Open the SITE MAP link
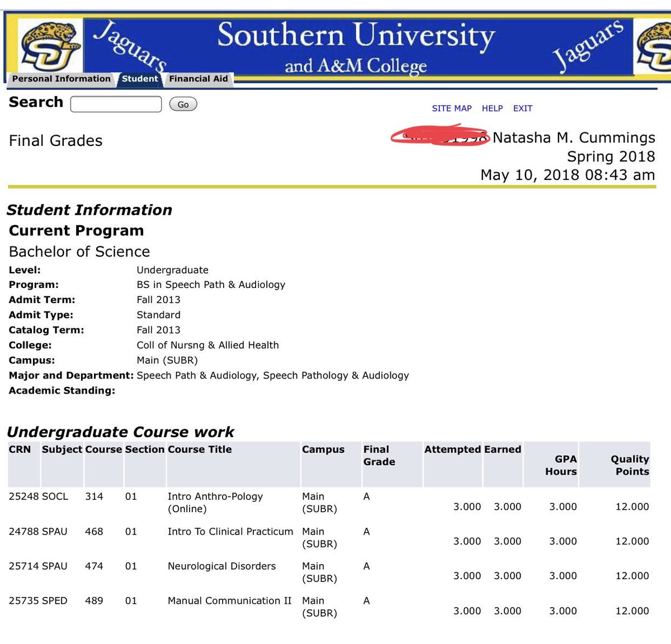The image size is (671, 644). point(452,108)
